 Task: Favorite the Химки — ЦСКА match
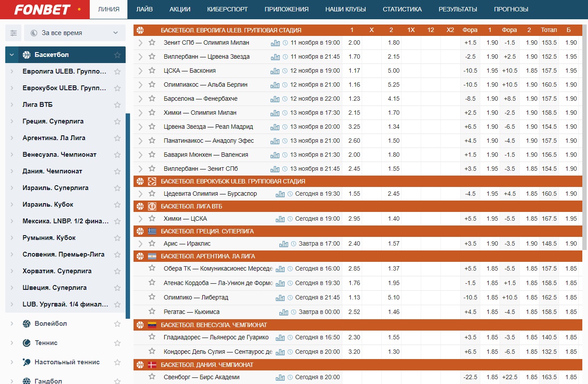click(x=152, y=218)
